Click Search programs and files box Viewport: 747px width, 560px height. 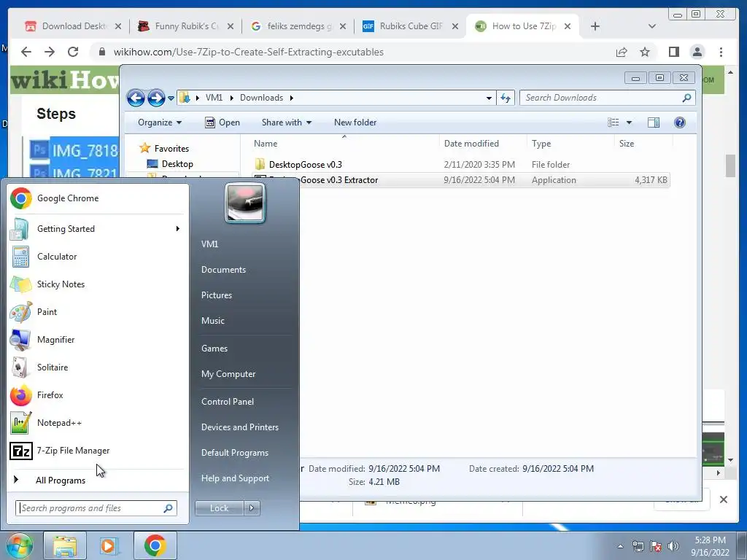tap(96, 508)
